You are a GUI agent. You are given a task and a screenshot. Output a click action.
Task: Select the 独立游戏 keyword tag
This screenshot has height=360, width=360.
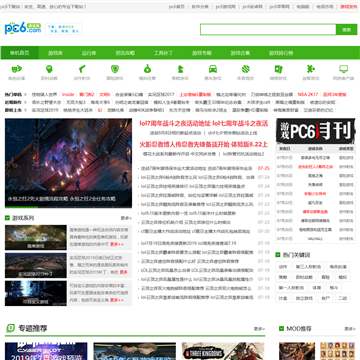tap(304, 298)
